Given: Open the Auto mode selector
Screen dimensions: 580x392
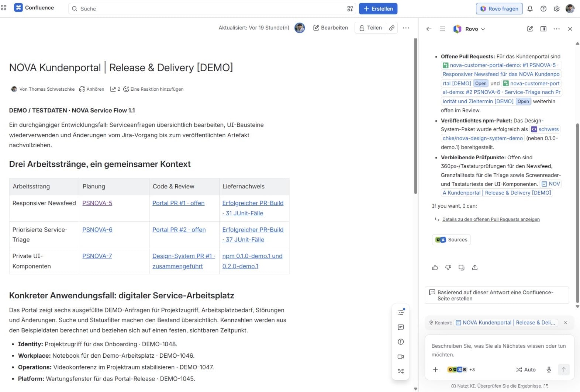Looking at the screenshot, I should 526,370.
